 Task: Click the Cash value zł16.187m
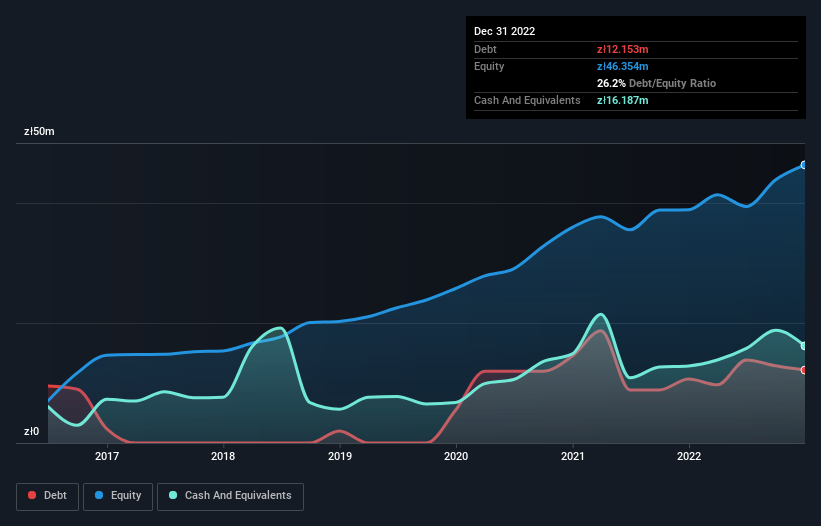tap(623, 100)
